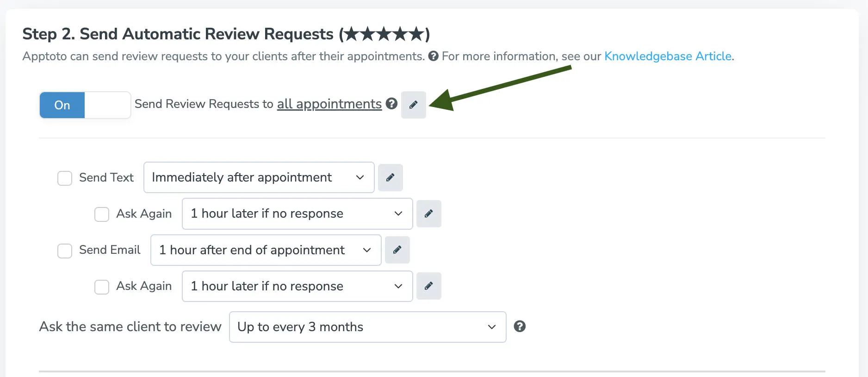
Task: Click the pencil icon next to all appointments
Action: [413, 105]
